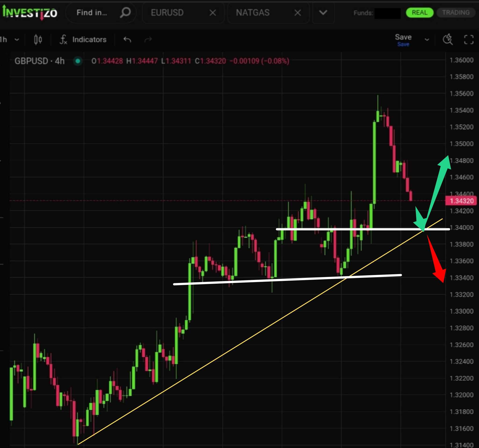Close the EURUSD tab

pos(213,13)
